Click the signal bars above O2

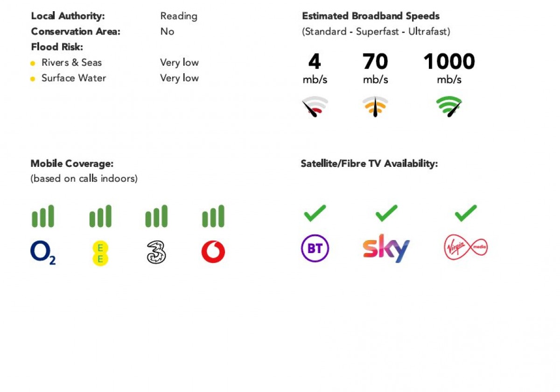[x=43, y=216]
